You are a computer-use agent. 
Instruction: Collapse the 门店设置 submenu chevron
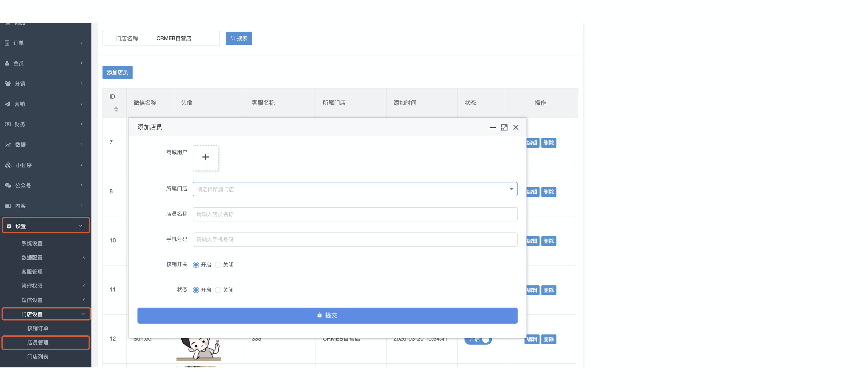(x=83, y=314)
